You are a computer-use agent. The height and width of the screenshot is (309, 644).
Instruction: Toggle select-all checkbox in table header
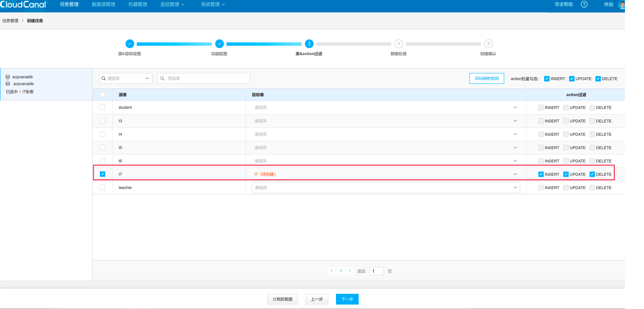tap(103, 95)
